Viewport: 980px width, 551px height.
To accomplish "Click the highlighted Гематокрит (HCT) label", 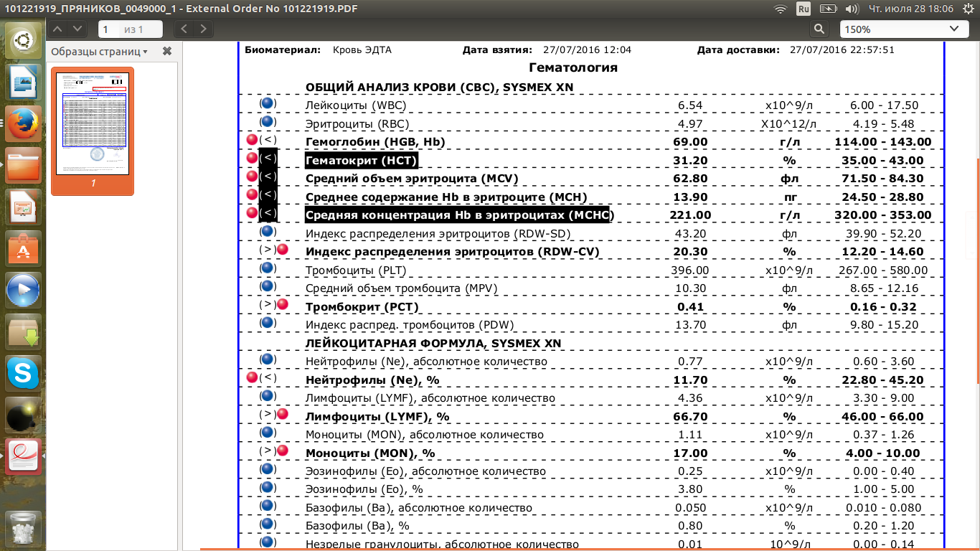I will point(362,161).
